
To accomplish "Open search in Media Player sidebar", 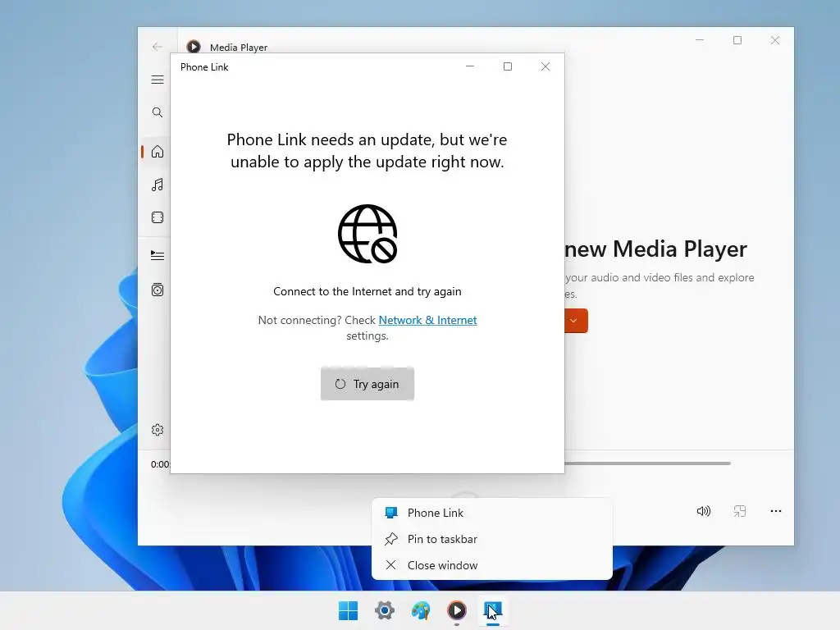I will click(x=157, y=112).
